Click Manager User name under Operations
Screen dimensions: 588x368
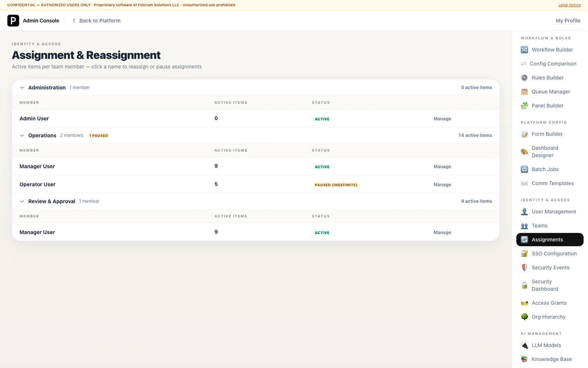click(37, 166)
